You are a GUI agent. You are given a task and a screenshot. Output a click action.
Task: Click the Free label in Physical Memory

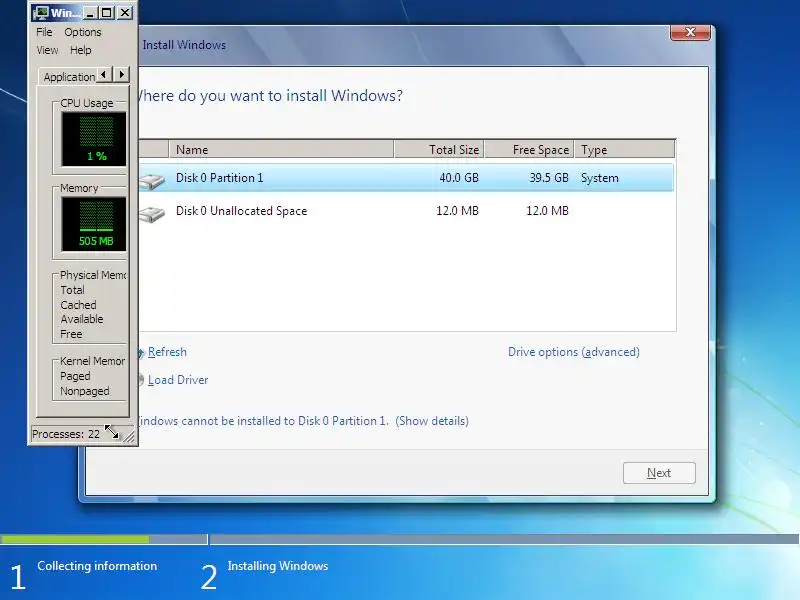pyautogui.click(x=71, y=334)
